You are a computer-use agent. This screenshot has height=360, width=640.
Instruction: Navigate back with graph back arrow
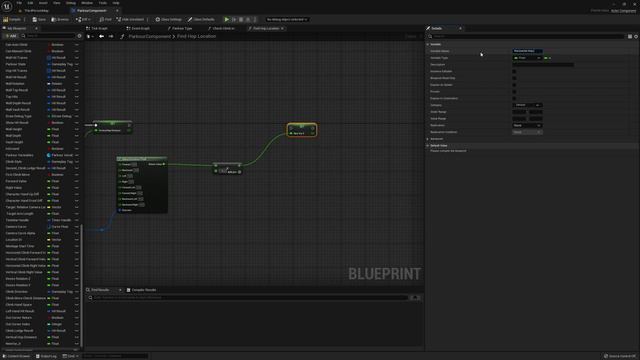click(x=101, y=36)
